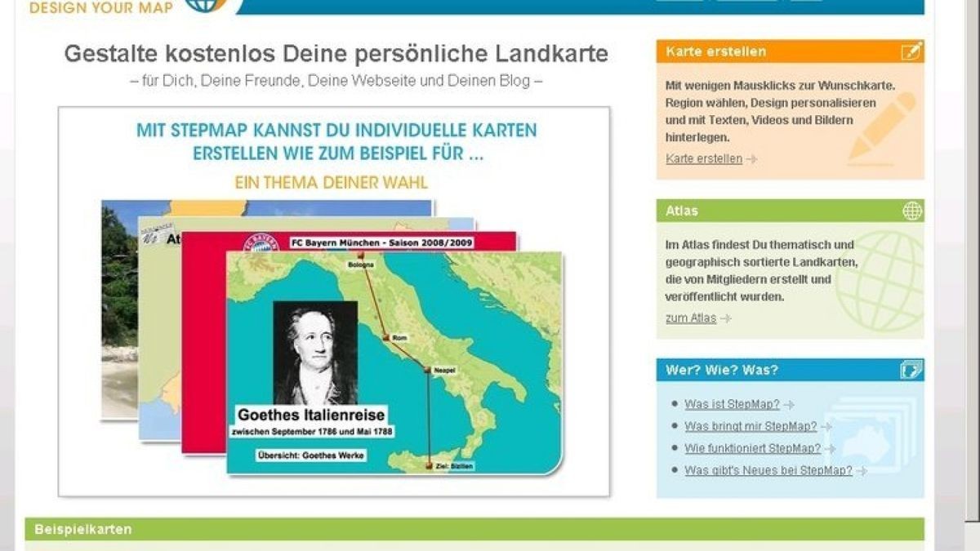Click the arrow next to Was ist StepMap?
This screenshot has height=551, width=980.
(x=789, y=405)
